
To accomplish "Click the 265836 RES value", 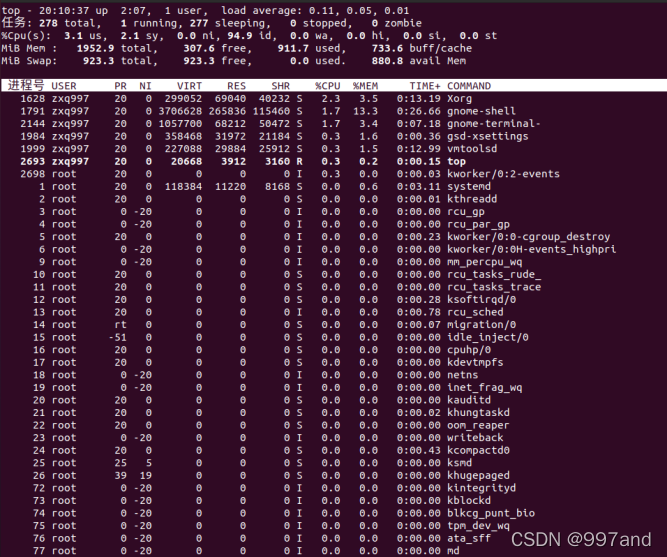I will [x=227, y=111].
